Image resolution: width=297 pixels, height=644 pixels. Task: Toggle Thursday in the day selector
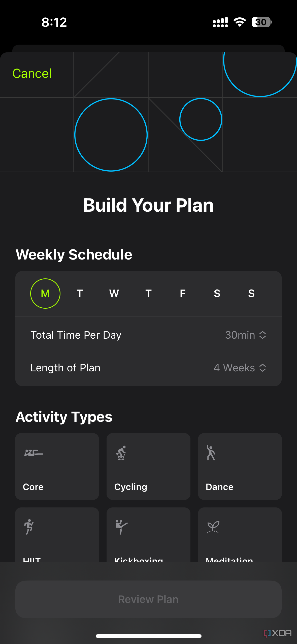pos(148,294)
